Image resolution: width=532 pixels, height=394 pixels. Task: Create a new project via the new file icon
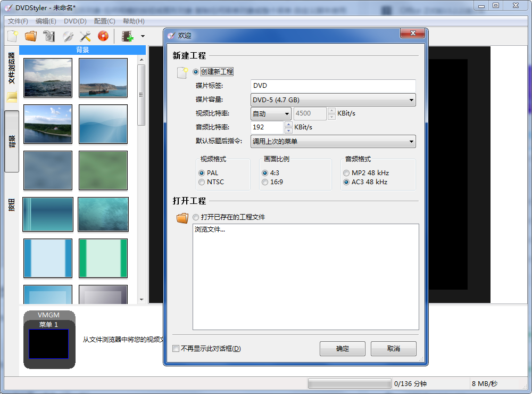(11, 36)
